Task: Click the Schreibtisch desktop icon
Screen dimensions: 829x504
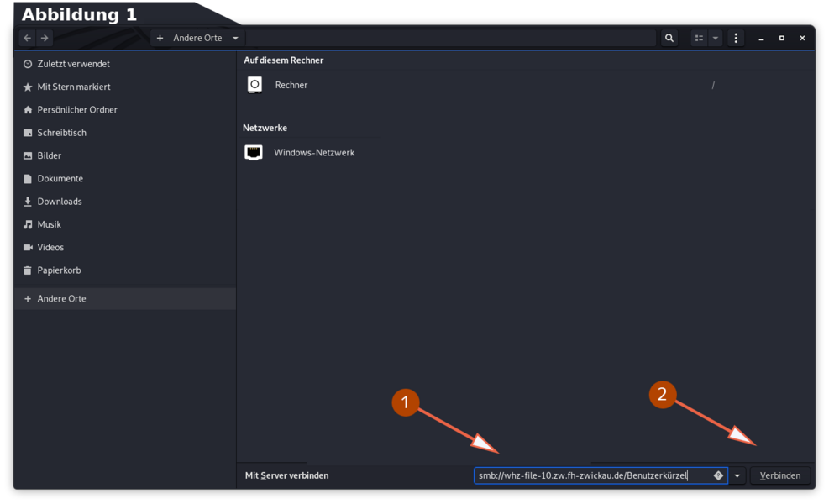Action: tap(28, 133)
